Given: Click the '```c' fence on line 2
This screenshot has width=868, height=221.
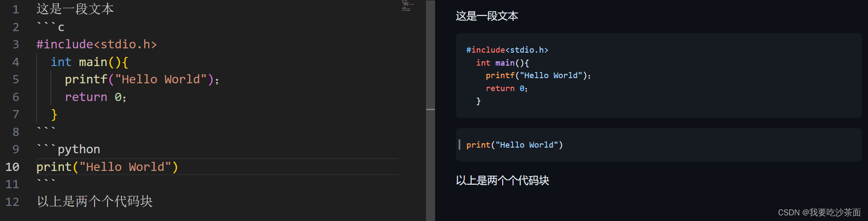Looking at the screenshot, I should point(51,27).
